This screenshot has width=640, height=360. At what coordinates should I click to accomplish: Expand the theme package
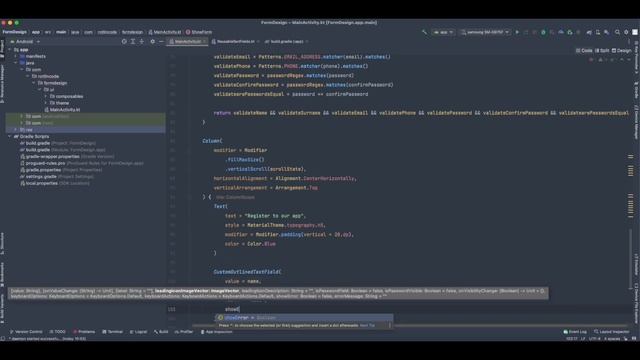46,103
